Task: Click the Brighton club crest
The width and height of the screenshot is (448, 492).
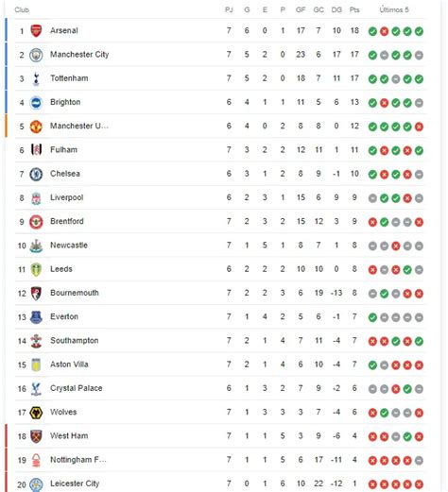Action: (36, 103)
